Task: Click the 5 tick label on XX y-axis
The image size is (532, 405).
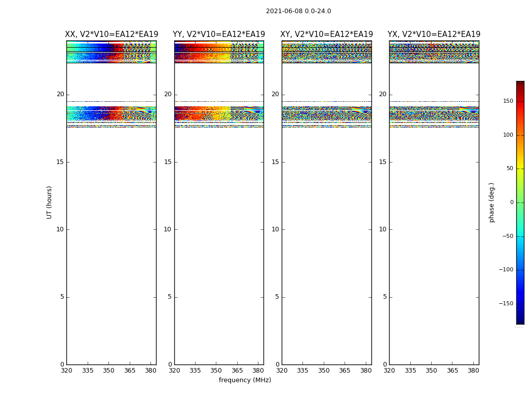Action: pos(62,297)
